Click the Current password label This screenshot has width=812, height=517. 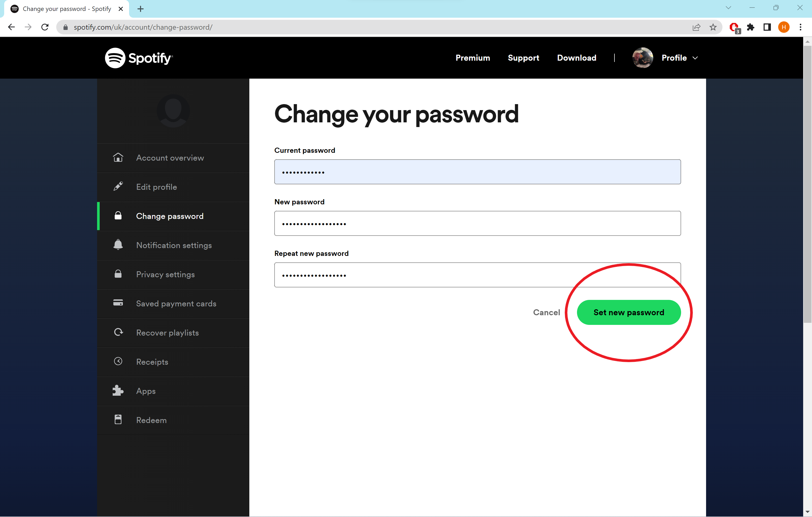pyautogui.click(x=304, y=150)
